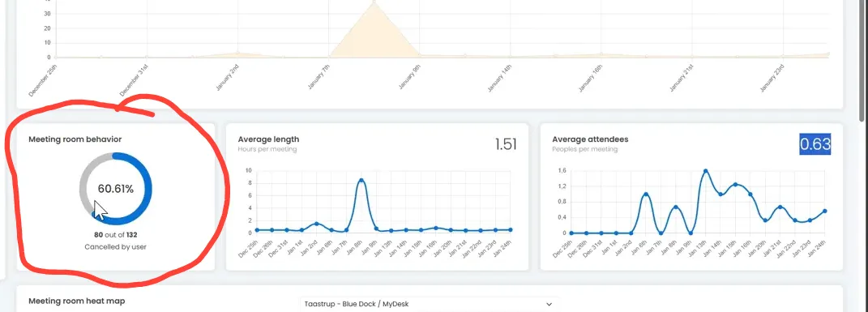Click the "Peoples per meeting" subtitle
Viewport: 868px width, 312px height.
[x=585, y=149]
